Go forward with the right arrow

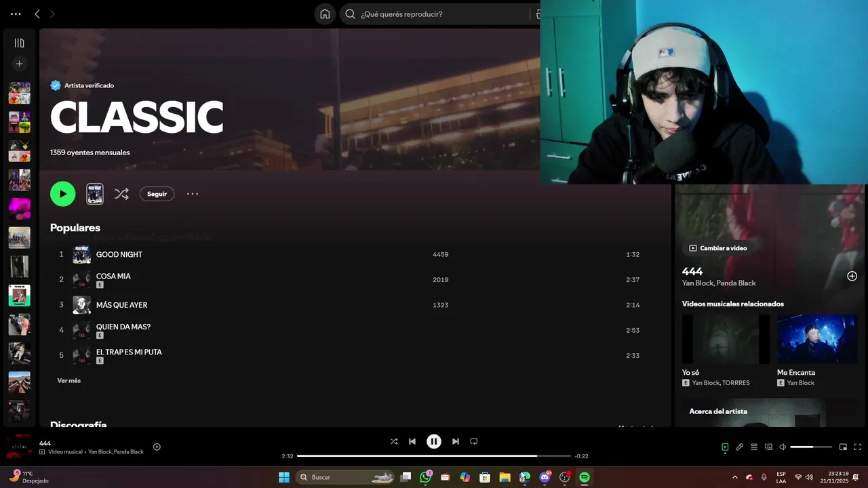click(52, 14)
